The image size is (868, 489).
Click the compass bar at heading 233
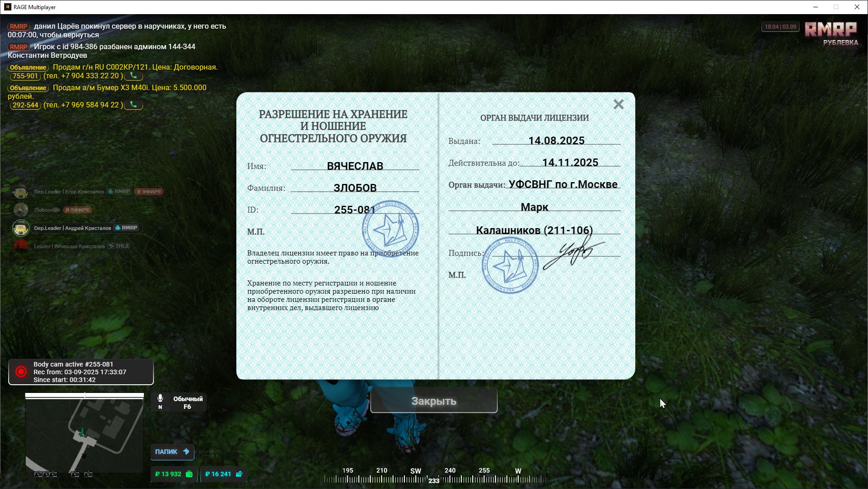[434, 479]
